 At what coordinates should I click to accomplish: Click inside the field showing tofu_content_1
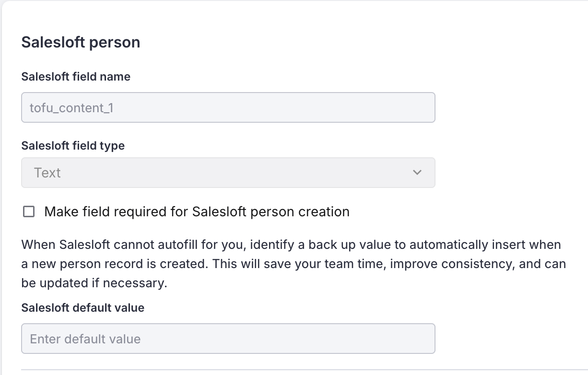click(x=228, y=107)
